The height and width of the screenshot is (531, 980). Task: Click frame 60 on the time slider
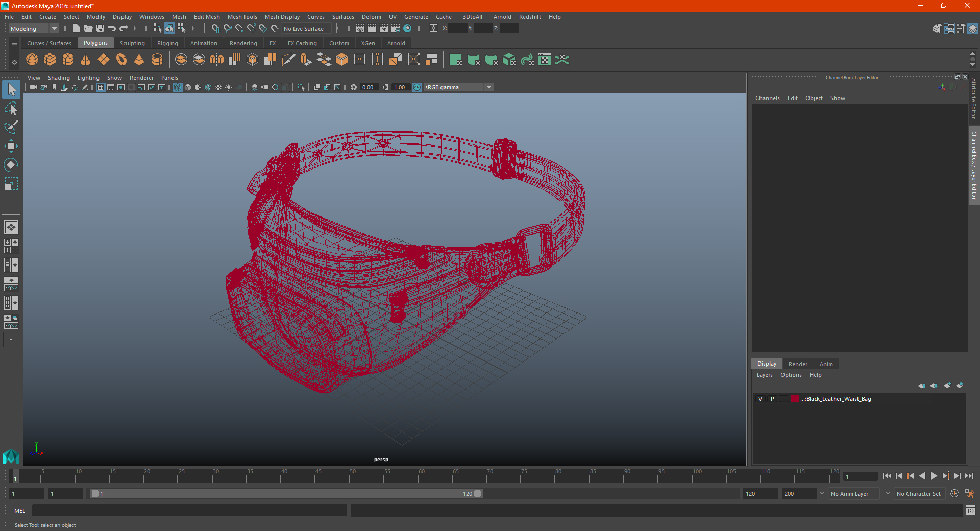[421, 476]
